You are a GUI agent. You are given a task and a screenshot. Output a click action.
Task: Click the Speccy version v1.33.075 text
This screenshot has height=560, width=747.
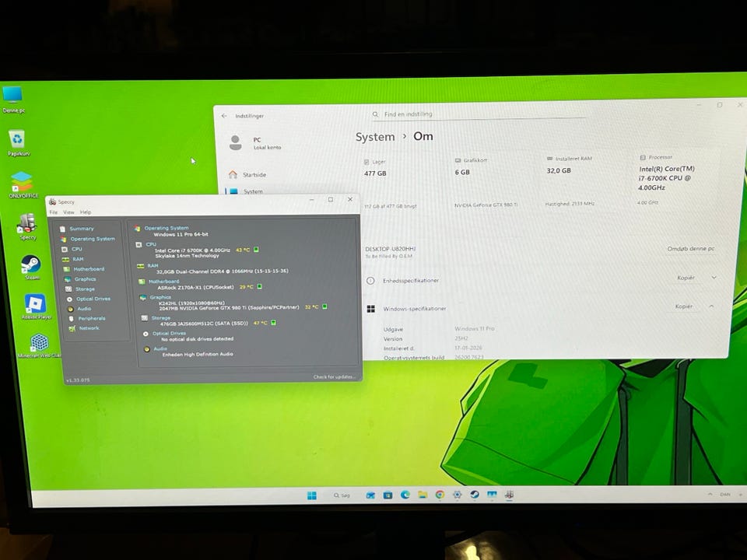pos(78,380)
